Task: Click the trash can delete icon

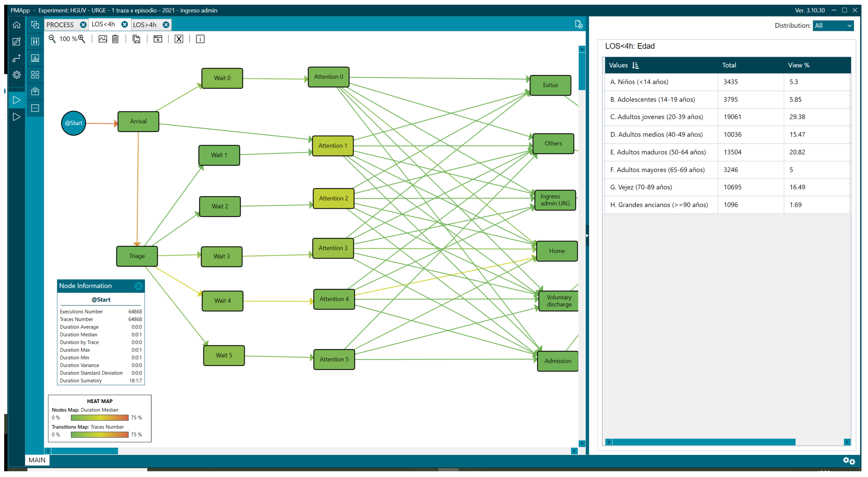Action: click(115, 39)
